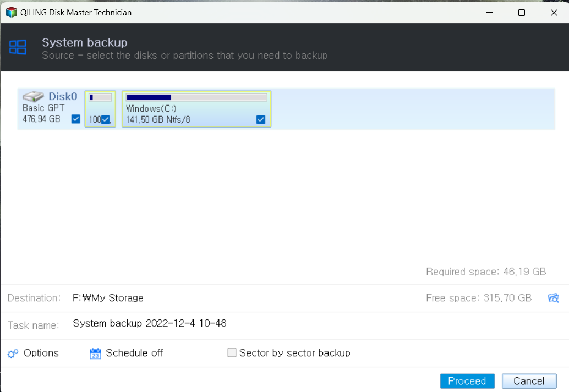Screen dimensions: 569x392
Task: Click 'Free space: 315,70 GB' text
Action: click(x=479, y=298)
